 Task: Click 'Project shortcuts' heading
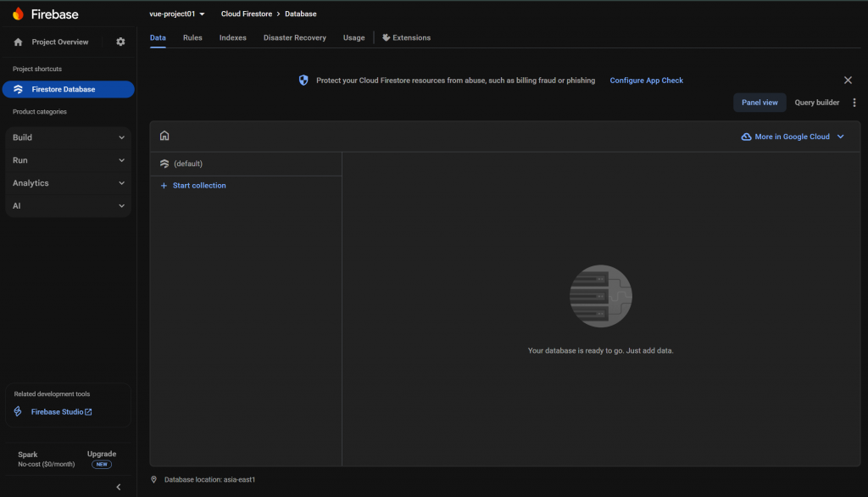(37, 70)
